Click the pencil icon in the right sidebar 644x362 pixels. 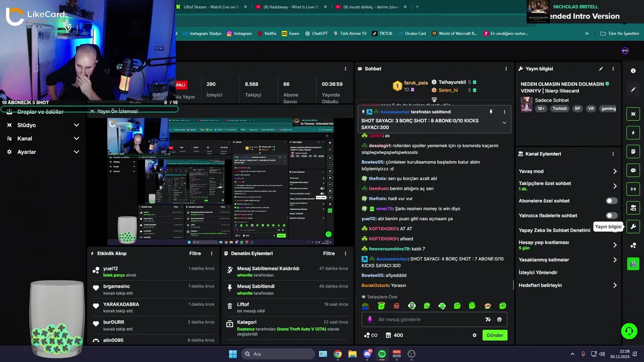click(633, 89)
